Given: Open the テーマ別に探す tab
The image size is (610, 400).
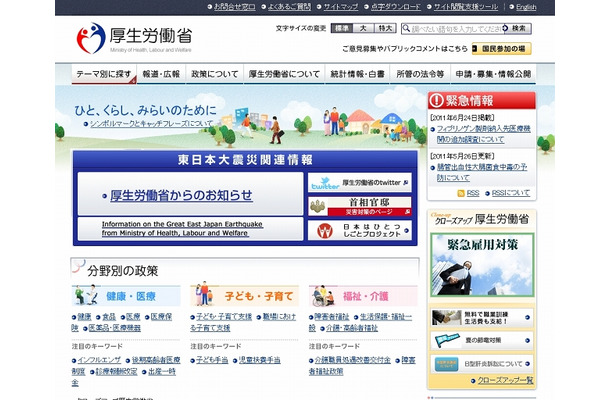Looking at the screenshot, I should click(104, 74).
